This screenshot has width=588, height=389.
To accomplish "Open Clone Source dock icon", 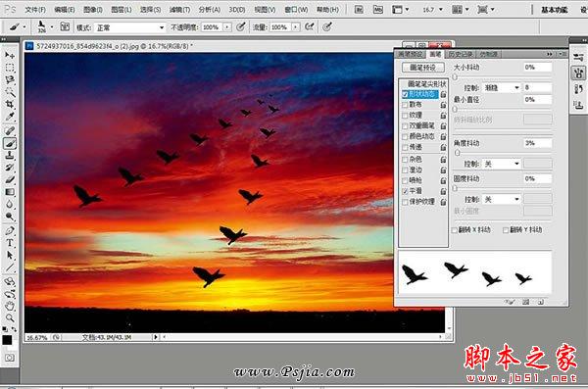I will coord(578,105).
